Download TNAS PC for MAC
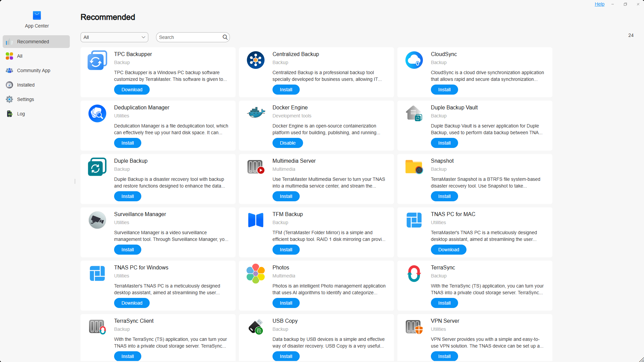Screen dimensions: 644x362 pyautogui.click(x=449, y=250)
